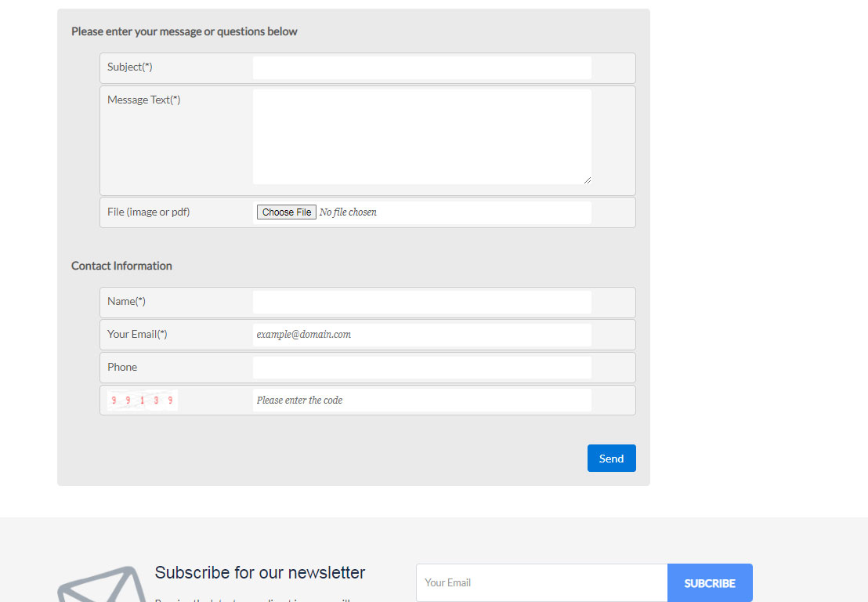This screenshot has height=602, width=868.
Task: Click the captcha code image
Action: pos(142,399)
